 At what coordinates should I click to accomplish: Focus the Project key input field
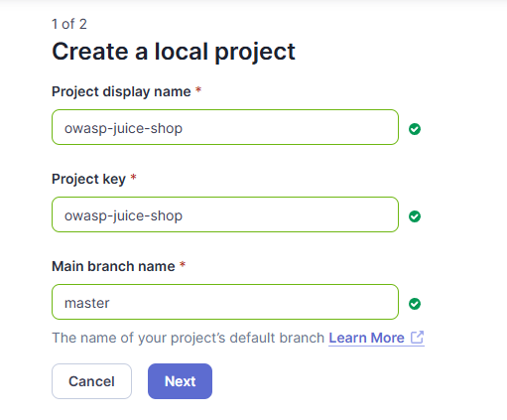(225, 214)
